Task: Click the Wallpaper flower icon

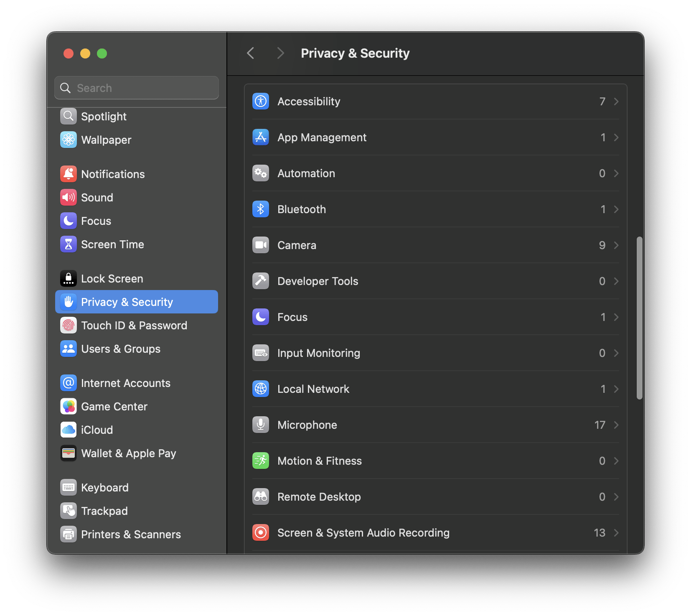Action: pos(69,140)
